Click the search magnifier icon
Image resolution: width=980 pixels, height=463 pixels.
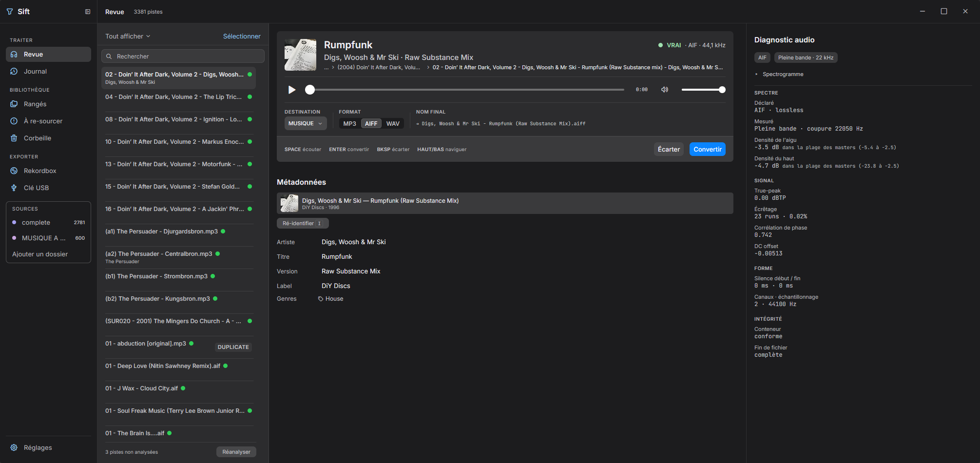click(x=109, y=57)
